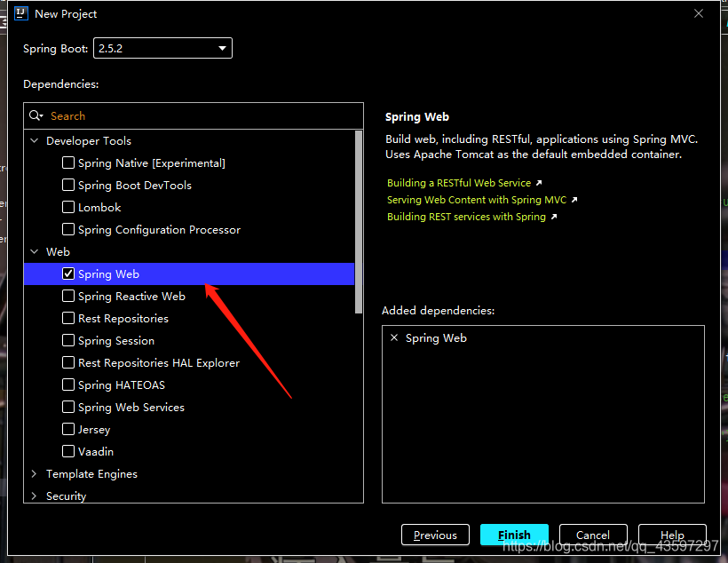Select the Developer Tools category label

coord(89,140)
